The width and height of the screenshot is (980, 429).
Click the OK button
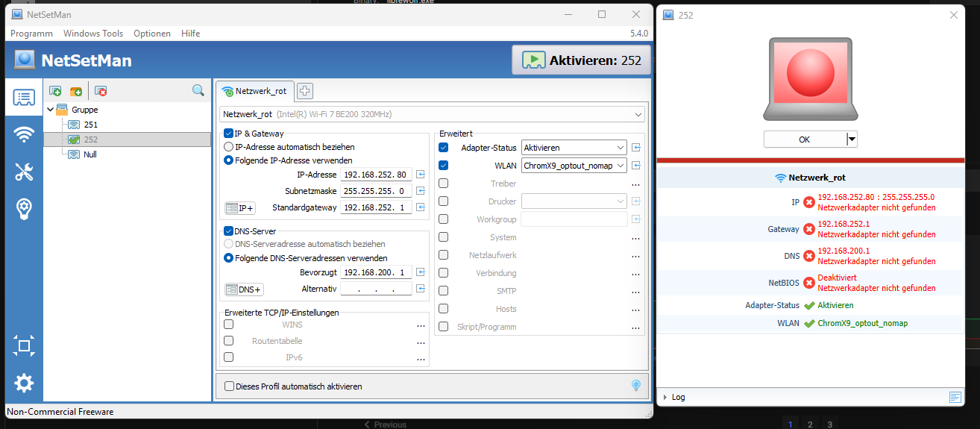coord(804,140)
